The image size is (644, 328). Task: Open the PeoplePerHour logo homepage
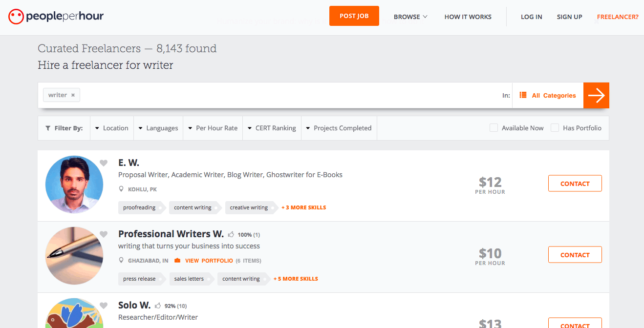pos(56,17)
